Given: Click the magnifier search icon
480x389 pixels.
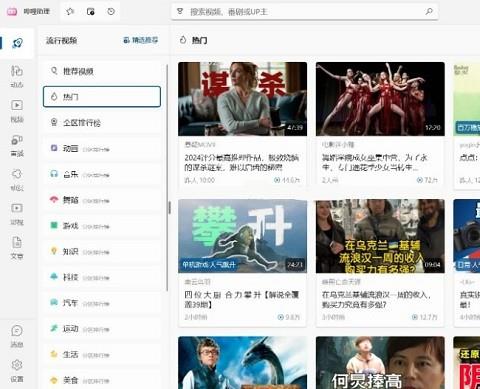Looking at the screenshot, I should click(x=429, y=12).
